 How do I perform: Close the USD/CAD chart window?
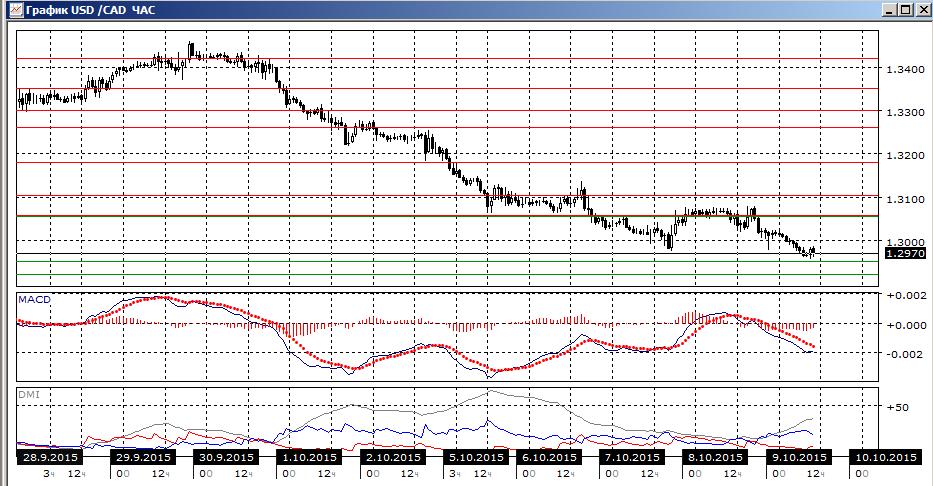click(922, 10)
